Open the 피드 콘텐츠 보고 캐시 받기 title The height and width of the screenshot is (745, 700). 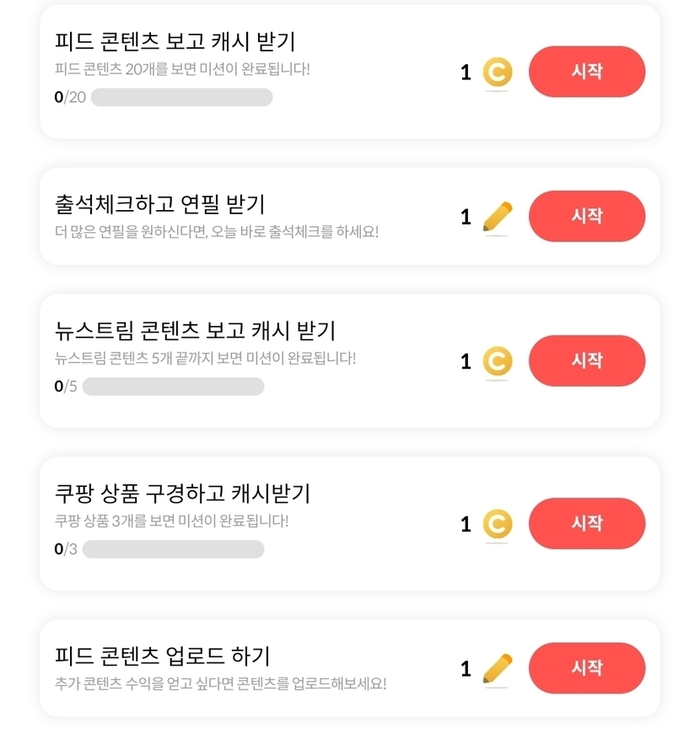pos(175,41)
